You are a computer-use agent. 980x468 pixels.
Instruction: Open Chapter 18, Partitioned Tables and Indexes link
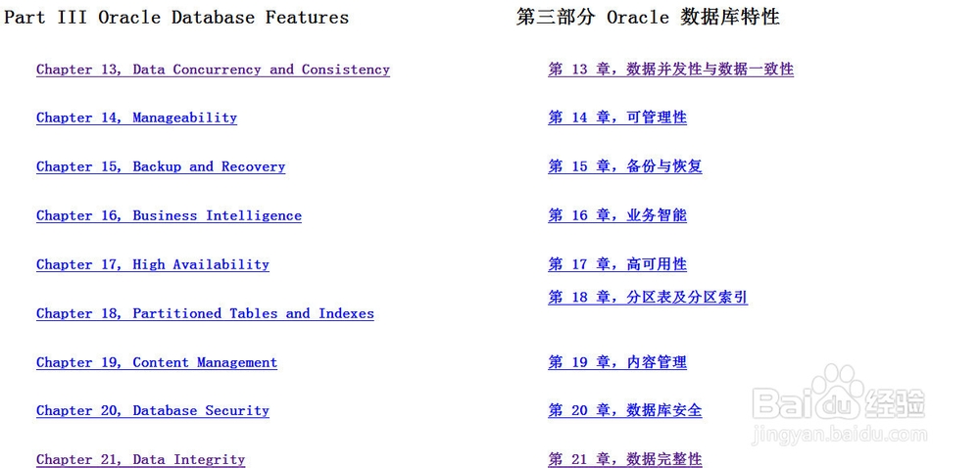tap(205, 313)
